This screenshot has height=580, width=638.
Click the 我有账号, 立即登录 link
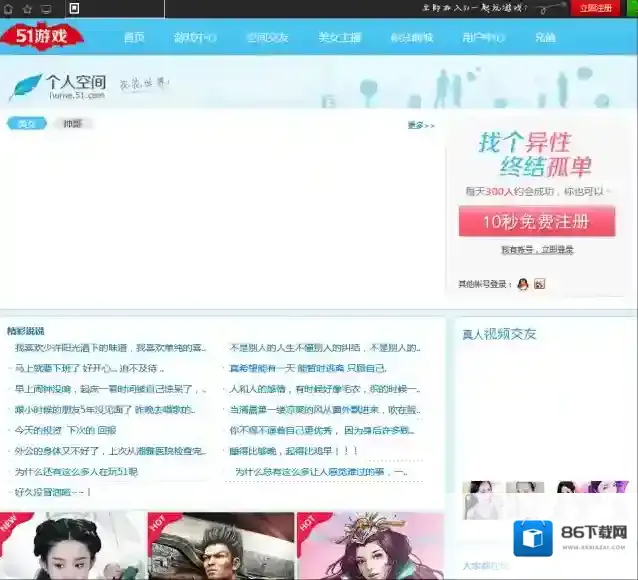coord(537,250)
